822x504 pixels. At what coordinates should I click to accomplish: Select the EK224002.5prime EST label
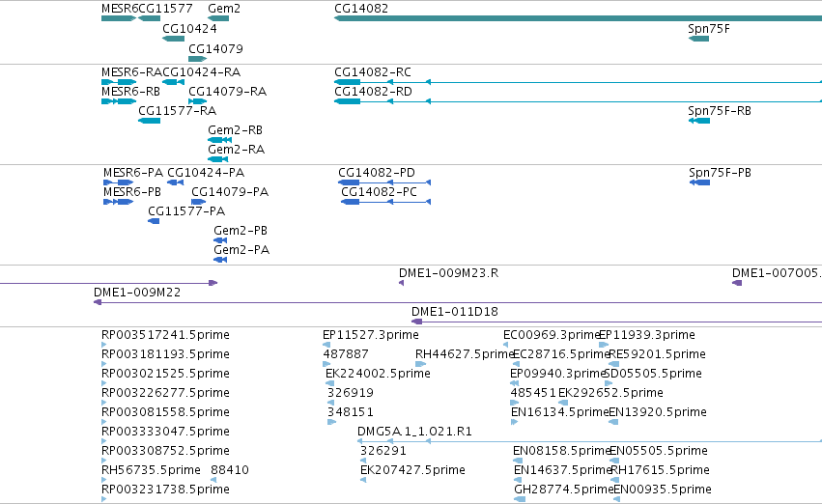pos(378,374)
